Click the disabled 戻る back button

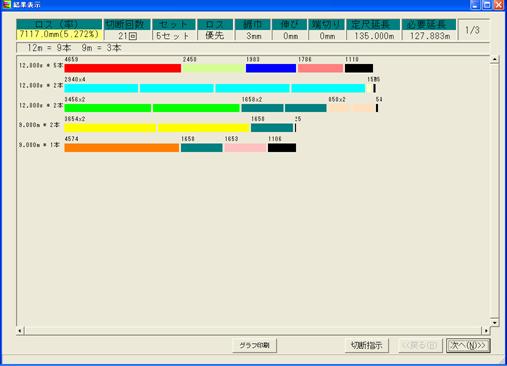coord(420,345)
